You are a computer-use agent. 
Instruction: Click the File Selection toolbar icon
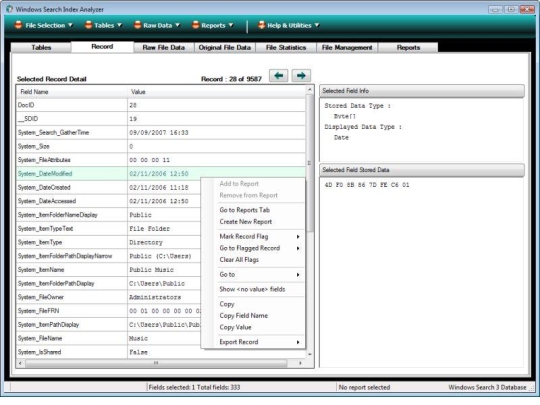pos(19,25)
